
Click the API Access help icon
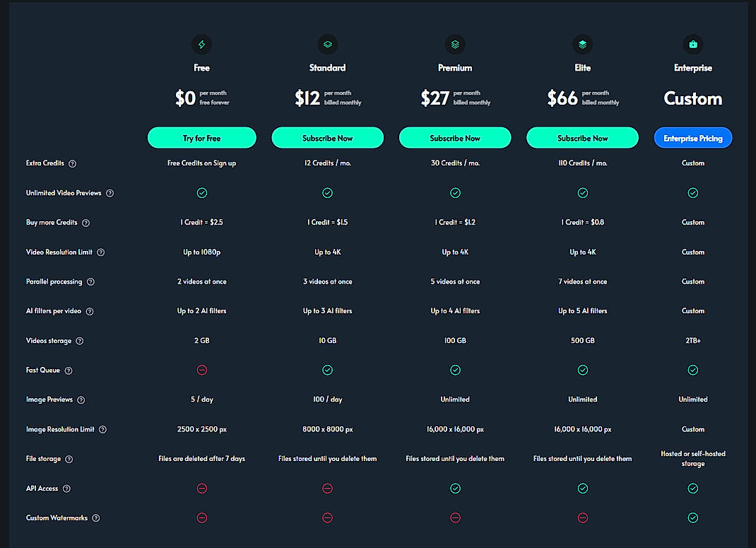click(66, 489)
